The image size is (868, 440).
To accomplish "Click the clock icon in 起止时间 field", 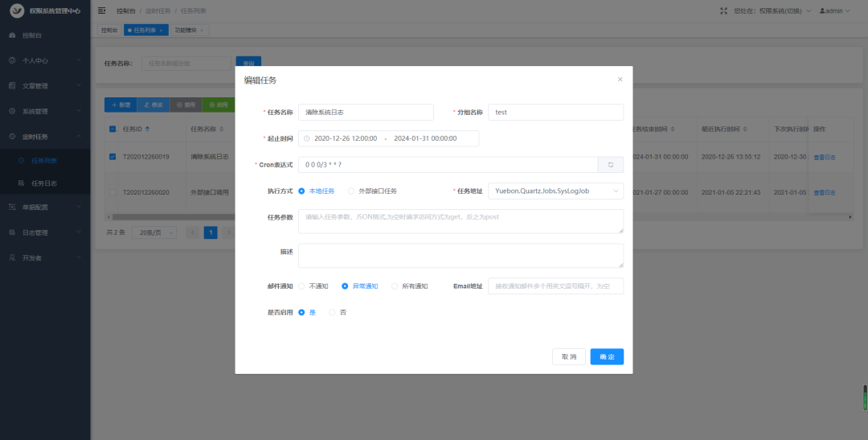I will click(x=307, y=138).
